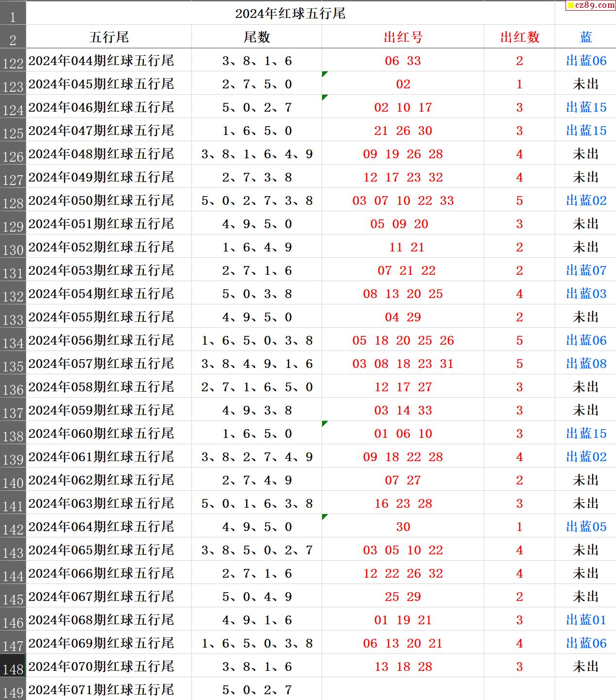Image resolution: width=616 pixels, height=700 pixels.
Task: Select row header 122
Action: point(13,60)
